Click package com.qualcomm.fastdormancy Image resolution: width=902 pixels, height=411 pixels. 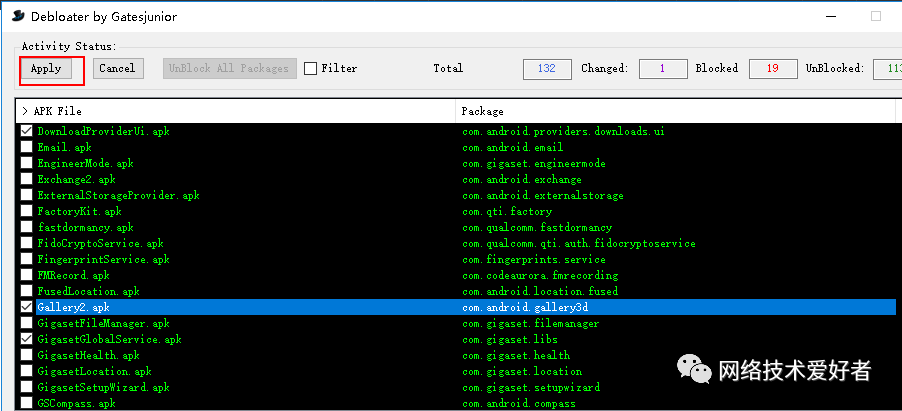point(537,228)
